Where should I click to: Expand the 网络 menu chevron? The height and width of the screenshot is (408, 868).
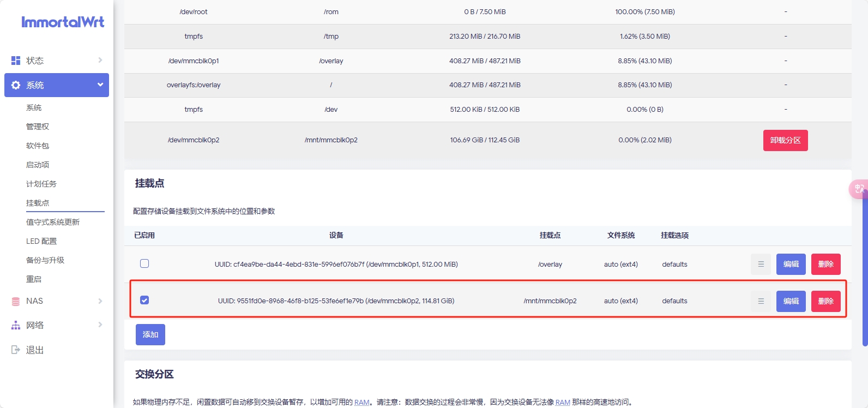point(100,325)
